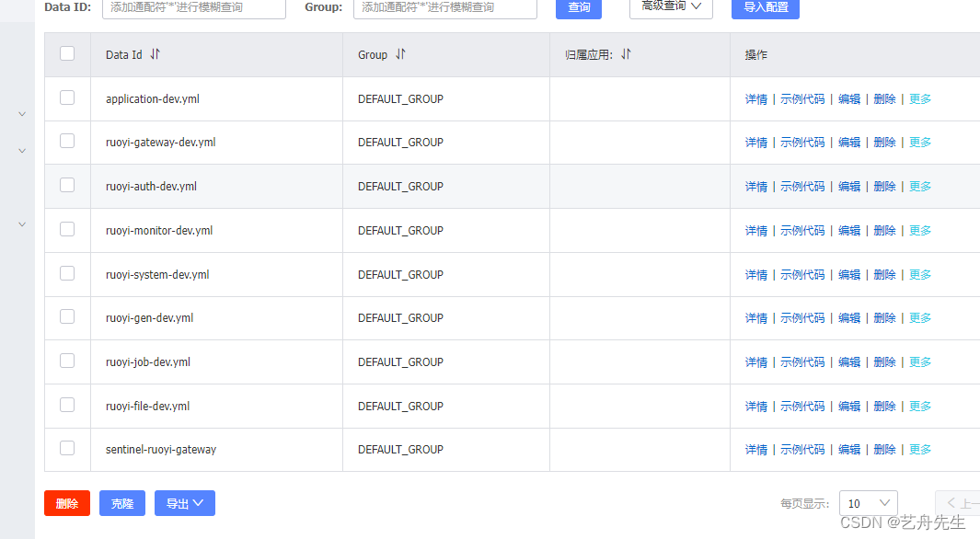Toggle the select-all header checkbox

click(x=67, y=53)
